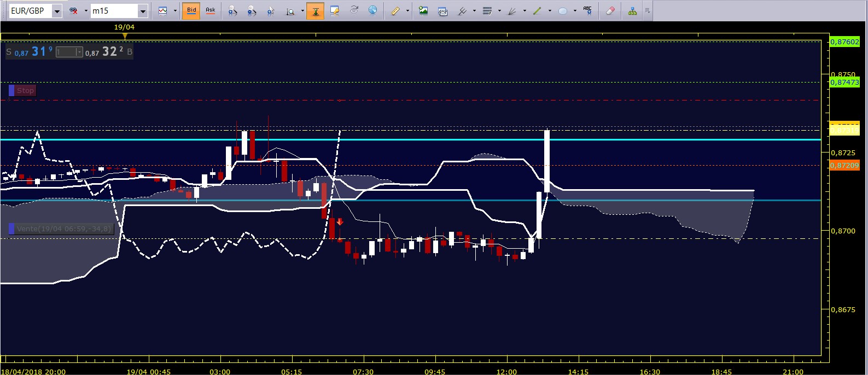Toggle the Bid price button
Viewport: 868px width, 375px height.
click(191, 11)
